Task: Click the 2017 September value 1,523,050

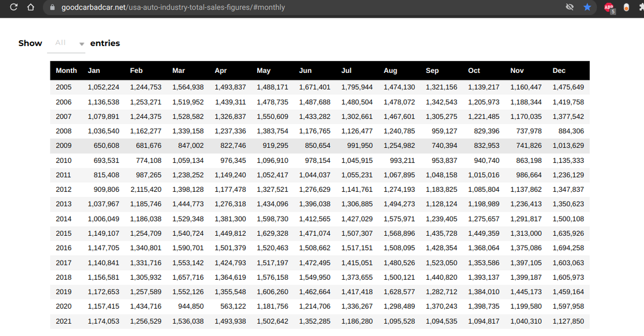Action: 442,263
